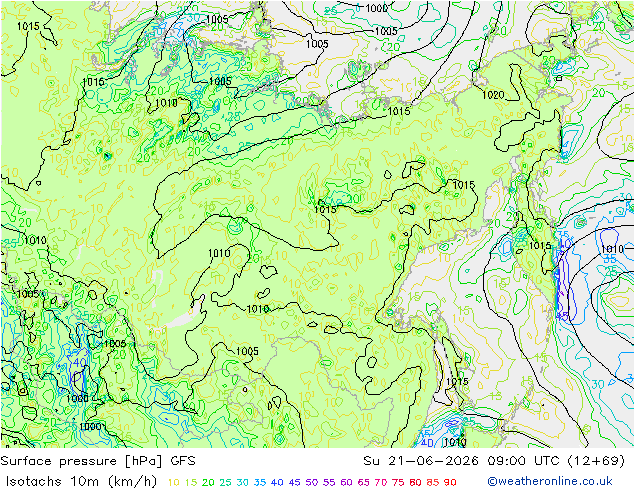Click the isotach legend value 55
The image size is (634, 490).
pos(329,482)
